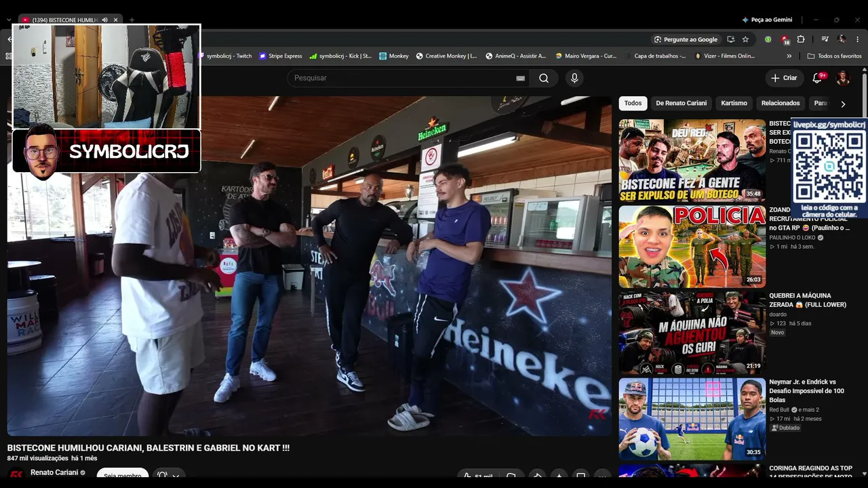Open the tab search chevron

click(9, 20)
